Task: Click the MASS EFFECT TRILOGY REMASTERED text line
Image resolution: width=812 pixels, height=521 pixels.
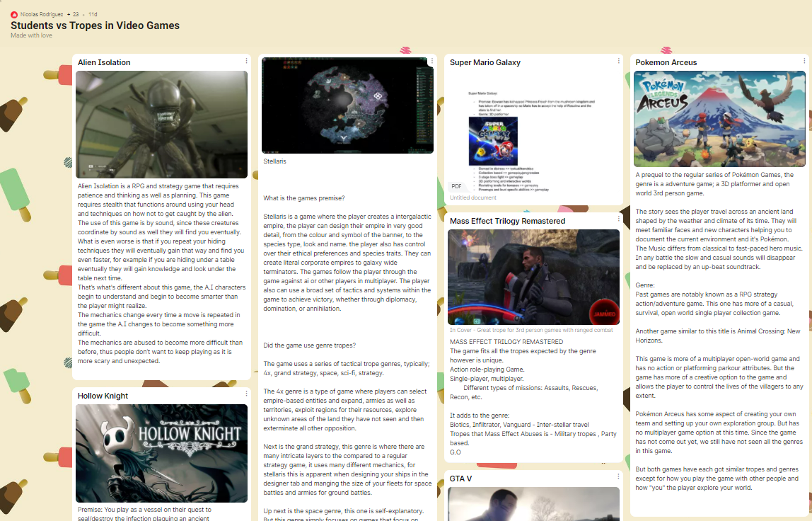Action: click(506, 342)
